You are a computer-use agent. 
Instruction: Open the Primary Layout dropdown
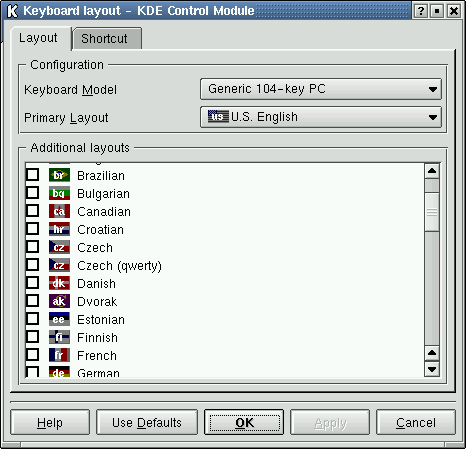321,117
